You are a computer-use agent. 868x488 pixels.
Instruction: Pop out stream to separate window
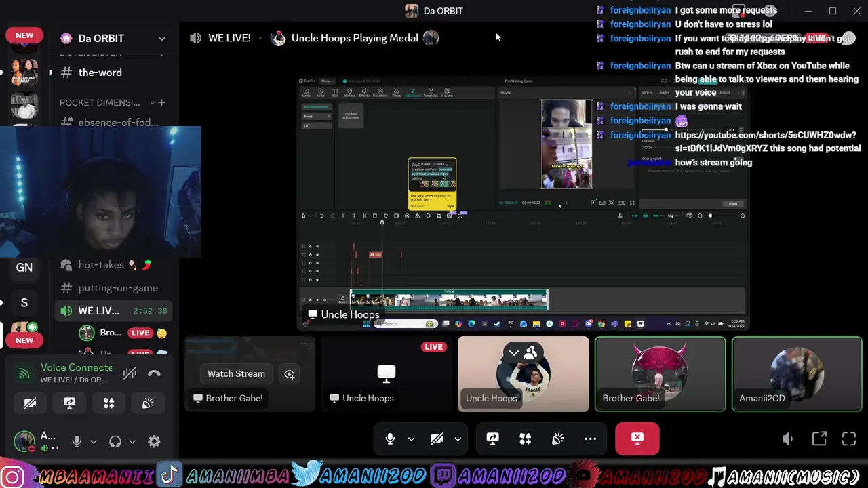point(819,439)
